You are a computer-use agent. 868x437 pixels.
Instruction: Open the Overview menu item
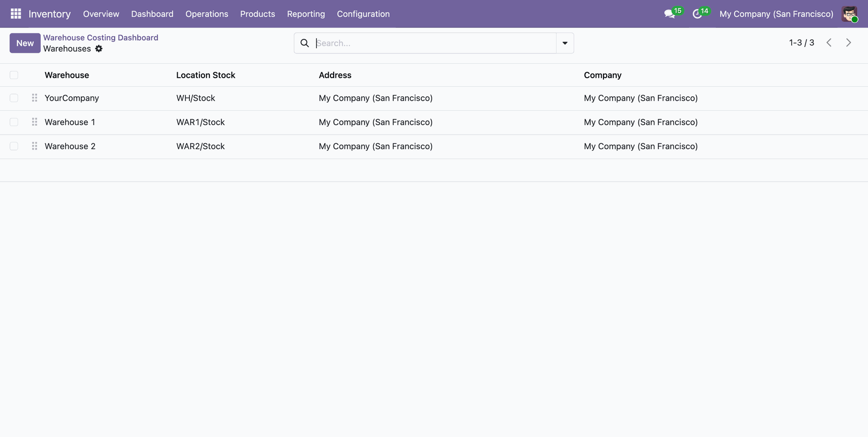(x=101, y=14)
